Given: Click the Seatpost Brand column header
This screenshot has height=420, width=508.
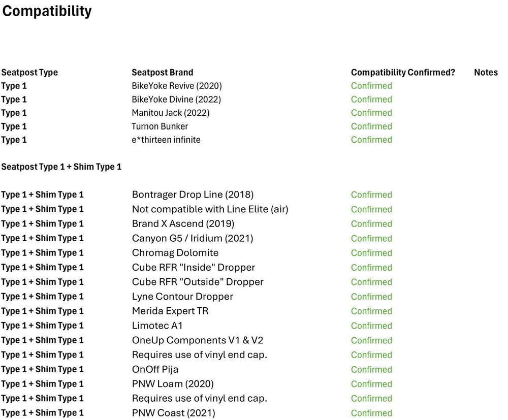Looking at the screenshot, I should click(x=162, y=72).
